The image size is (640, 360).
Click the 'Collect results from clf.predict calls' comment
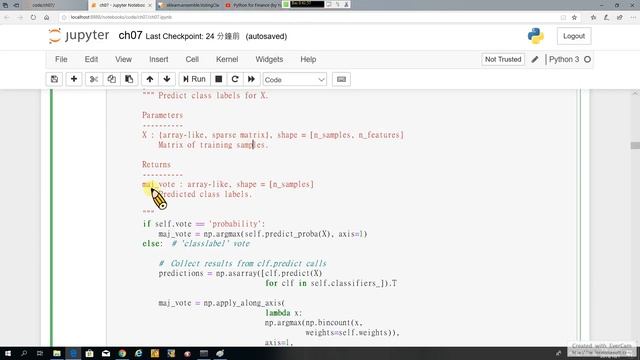(242, 263)
